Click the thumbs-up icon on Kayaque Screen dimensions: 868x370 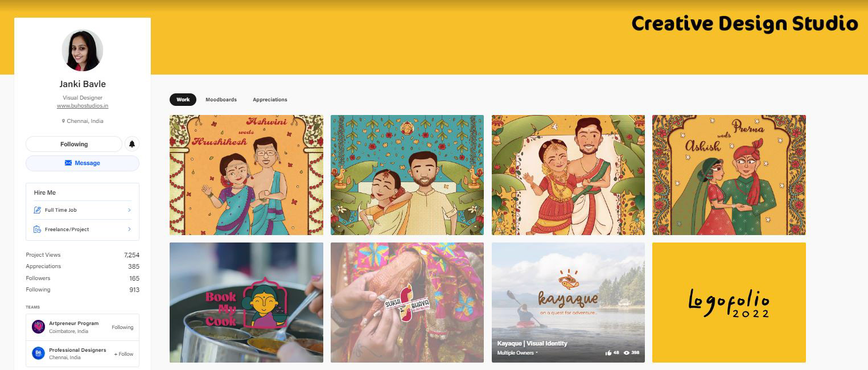tap(608, 353)
